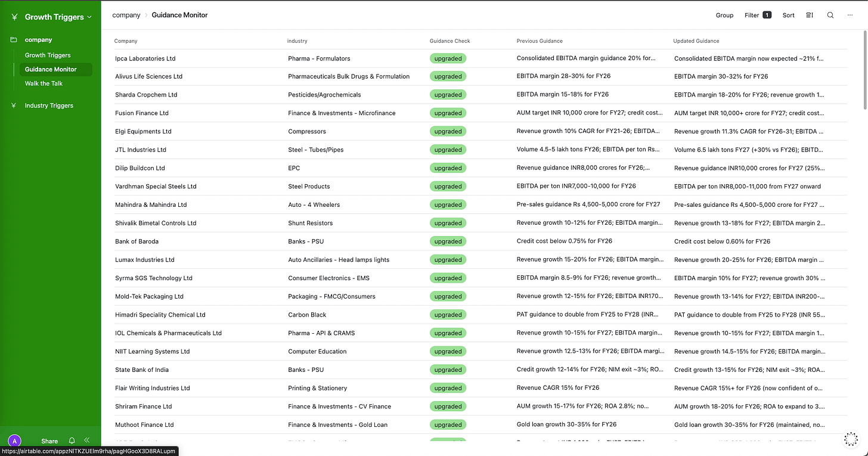Viewport: 868px width, 456px height.
Task: Select Himadri Speciality Chemical Ltd cell
Action: coord(160,315)
